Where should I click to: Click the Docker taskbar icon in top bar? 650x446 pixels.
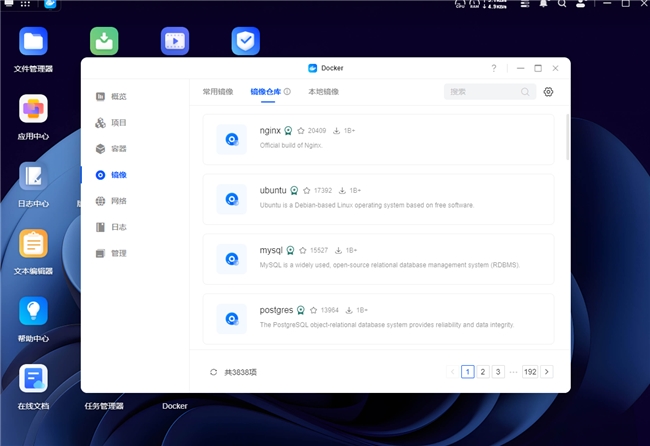[x=50, y=4]
